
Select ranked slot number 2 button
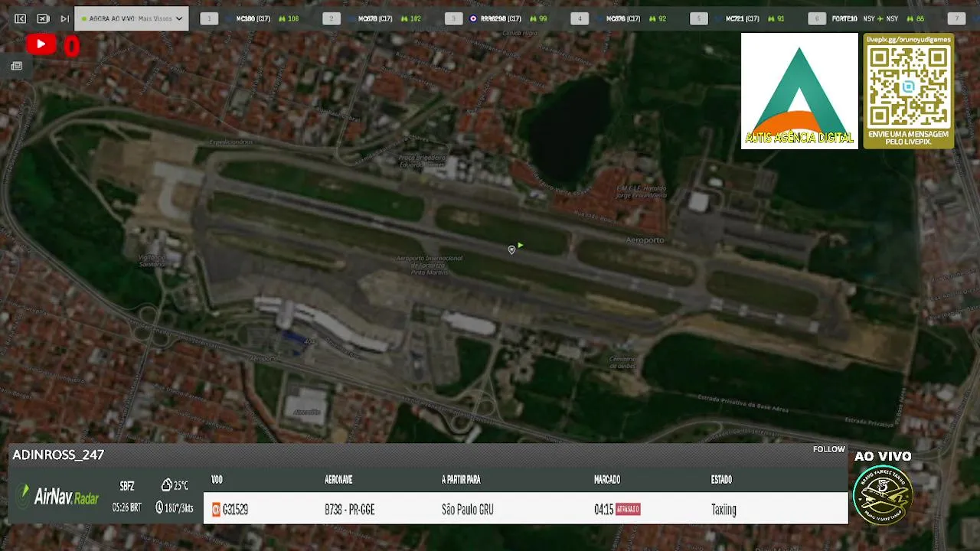[332, 18]
